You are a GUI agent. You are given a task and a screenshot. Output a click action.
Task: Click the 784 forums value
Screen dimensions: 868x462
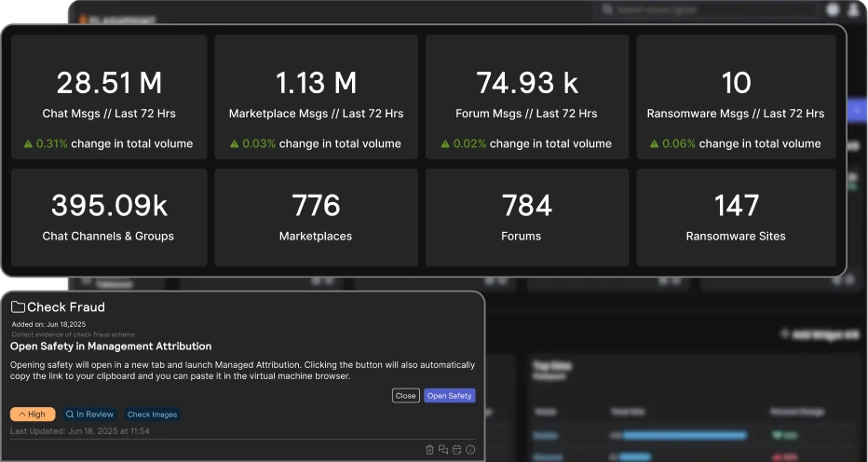click(527, 206)
